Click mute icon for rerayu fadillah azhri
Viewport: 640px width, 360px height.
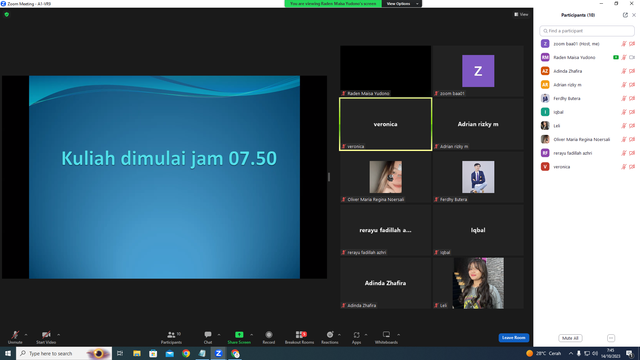(624, 153)
